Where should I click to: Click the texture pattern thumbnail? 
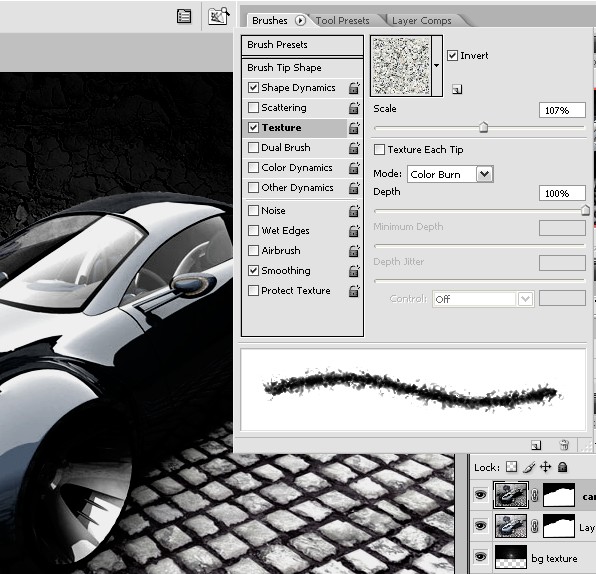click(401, 66)
